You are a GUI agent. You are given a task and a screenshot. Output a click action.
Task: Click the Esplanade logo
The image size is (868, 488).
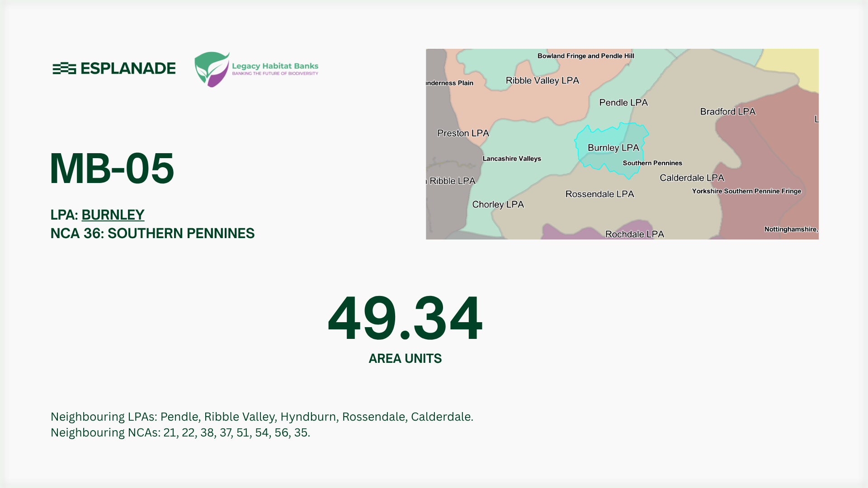click(x=114, y=68)
